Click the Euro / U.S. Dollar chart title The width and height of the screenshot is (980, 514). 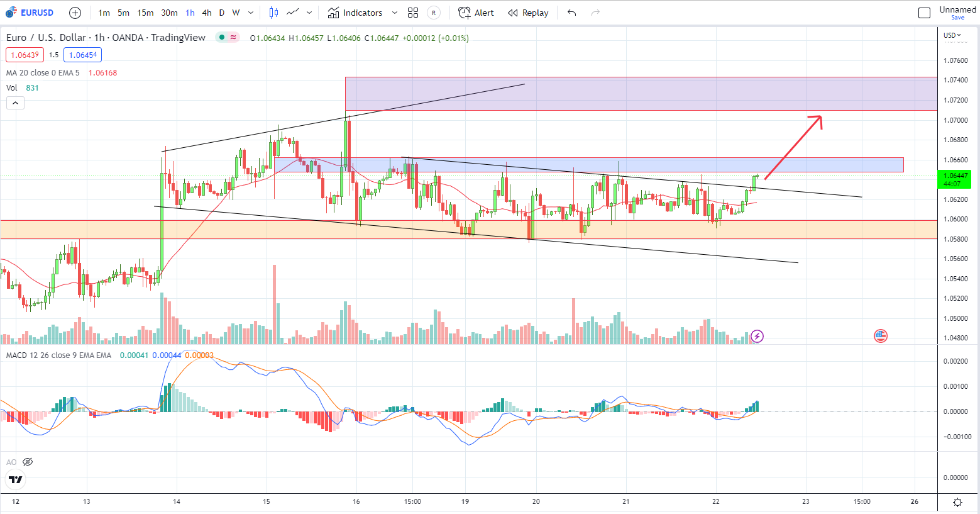coord(106,38)
